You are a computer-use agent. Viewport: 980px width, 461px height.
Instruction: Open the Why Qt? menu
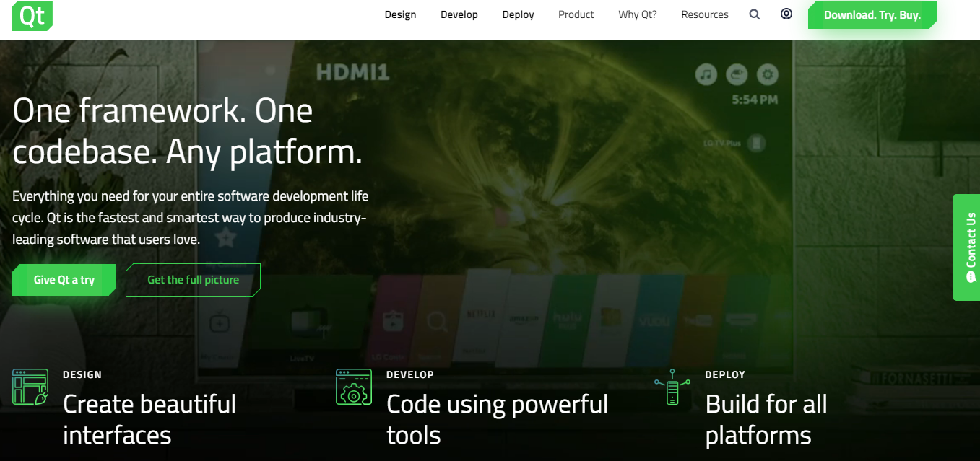coord(638,14)
